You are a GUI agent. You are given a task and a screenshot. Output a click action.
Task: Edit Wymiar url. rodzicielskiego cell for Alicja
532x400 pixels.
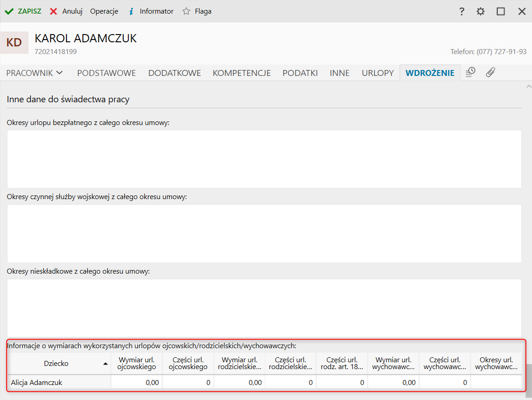[239, 382]
